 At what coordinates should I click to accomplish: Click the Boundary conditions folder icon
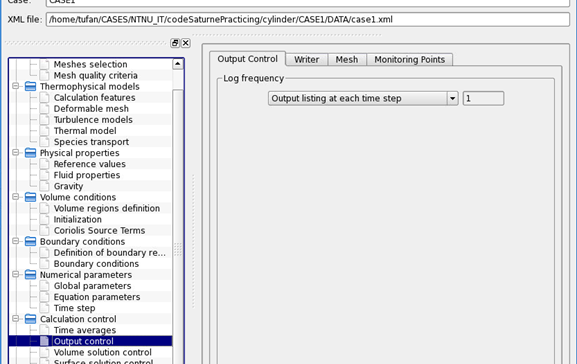pos(31,241)
